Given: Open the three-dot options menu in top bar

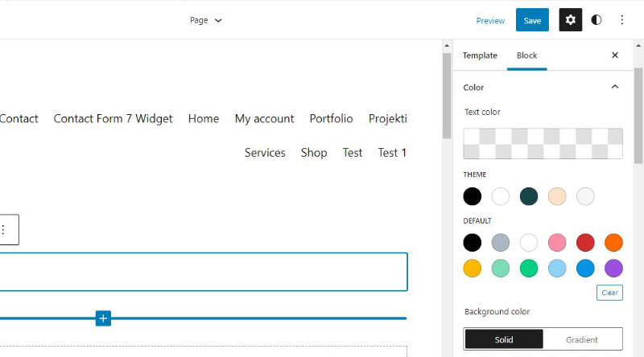Looking at the screenshot, I should 621,19.
